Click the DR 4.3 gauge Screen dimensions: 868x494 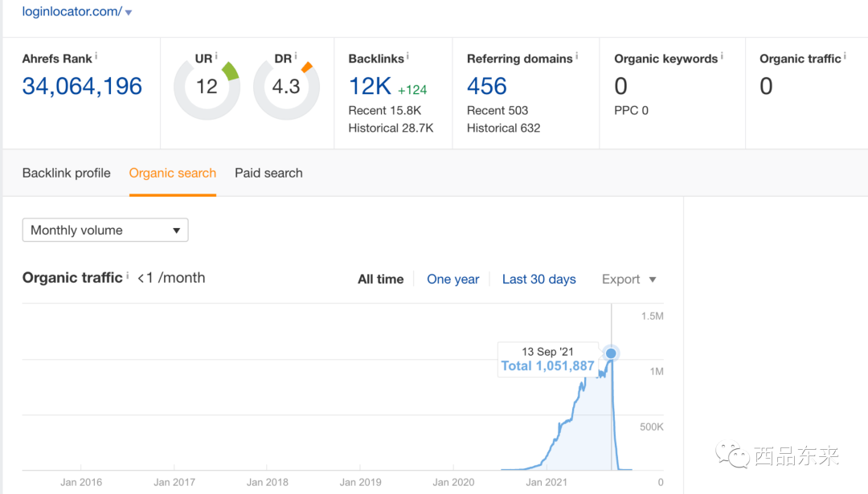pyautogui.click(x=286, y=87)
